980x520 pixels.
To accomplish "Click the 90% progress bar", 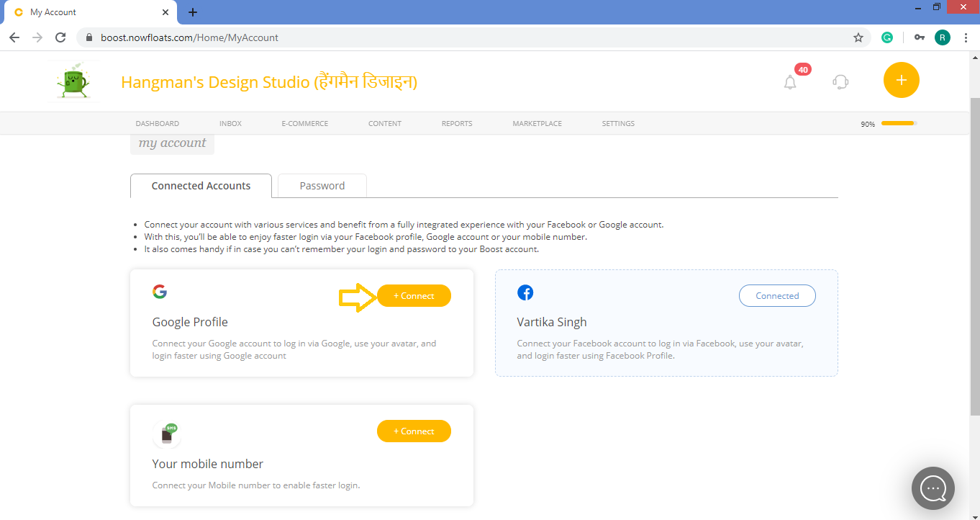I will (x=899, y=124).
